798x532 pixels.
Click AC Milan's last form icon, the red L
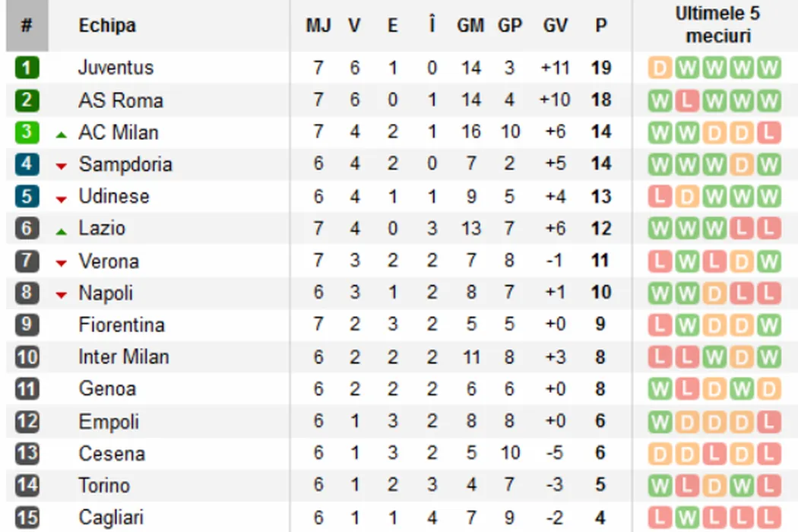769,133
